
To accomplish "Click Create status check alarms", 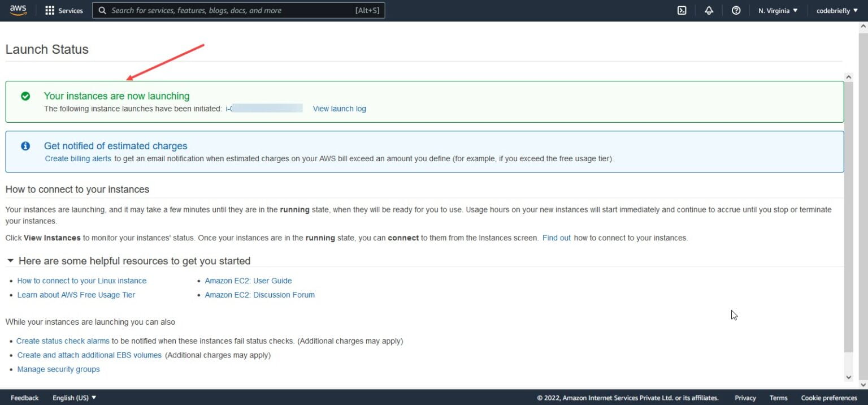I will point(63,341).
